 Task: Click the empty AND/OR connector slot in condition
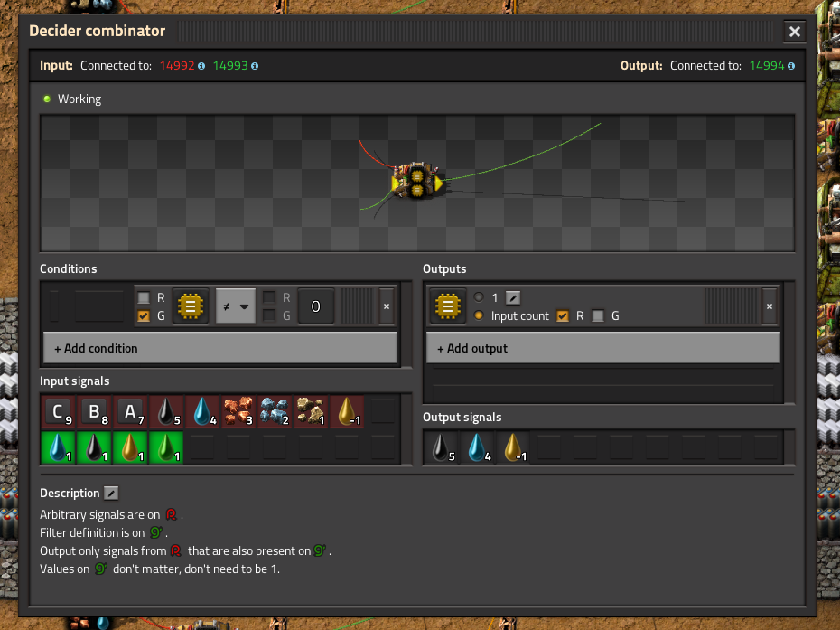pos(99,306)
